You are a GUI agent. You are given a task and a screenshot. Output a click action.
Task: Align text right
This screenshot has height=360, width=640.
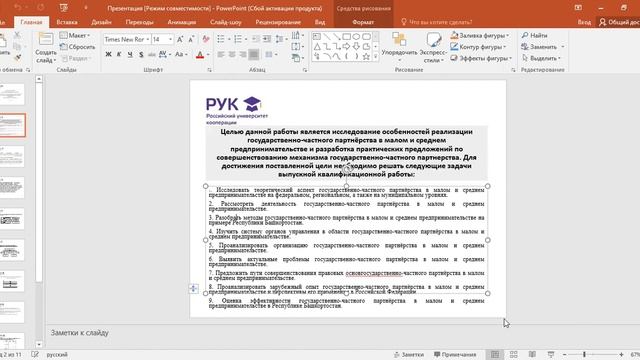point(242,54)
